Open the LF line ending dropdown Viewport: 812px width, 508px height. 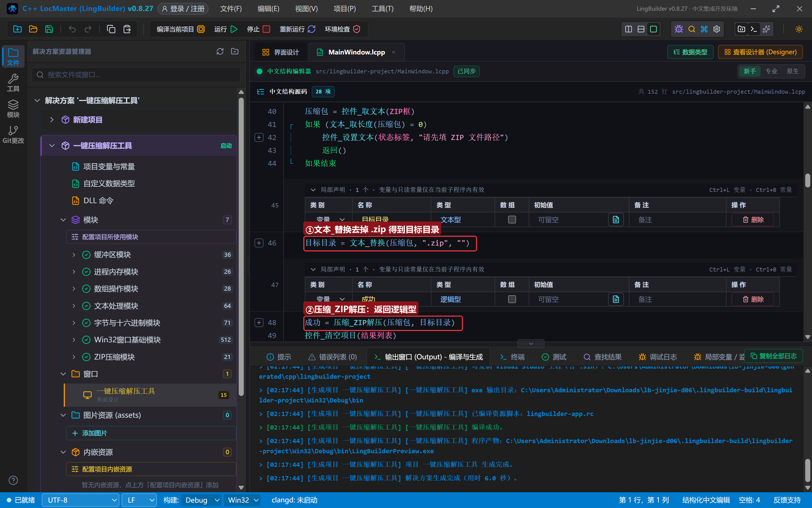139,500
